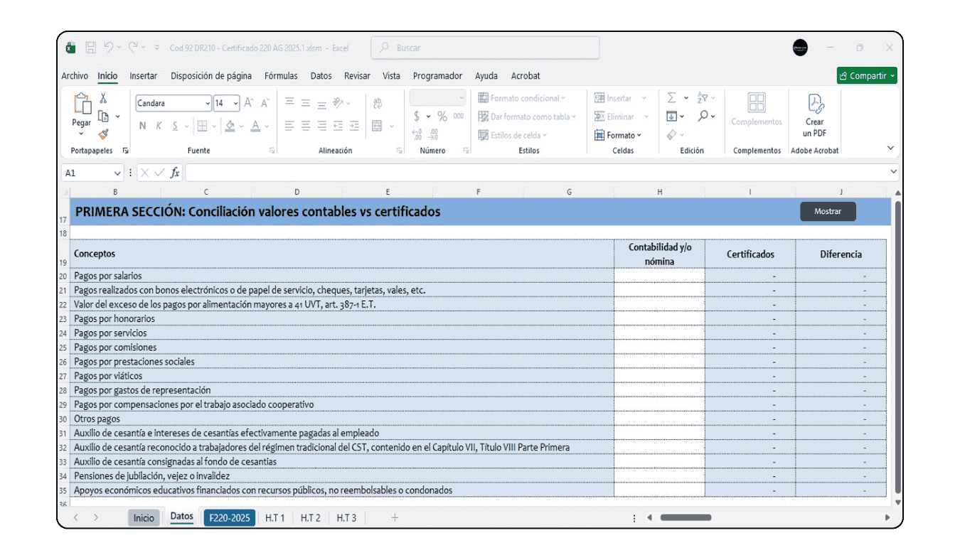This screenshot has width=960, height=560.
Task: Open the Buscar magnifying glass tool
Action: [386, 48]
